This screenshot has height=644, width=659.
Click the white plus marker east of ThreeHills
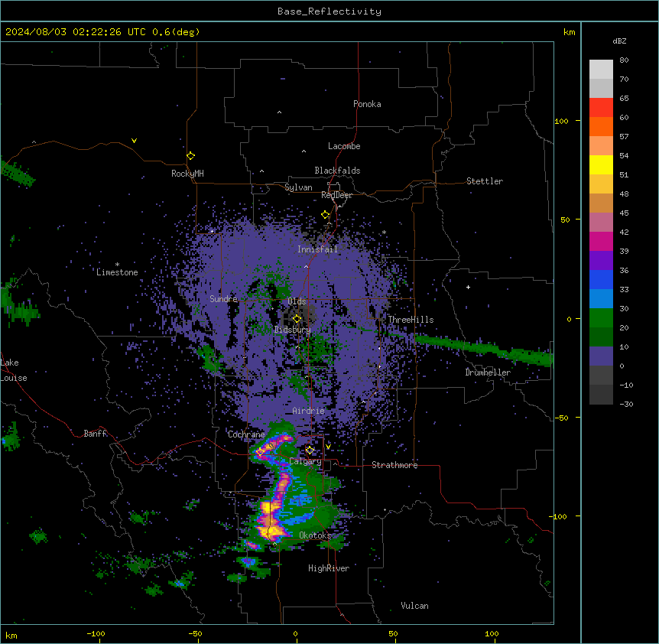[468, 287]
